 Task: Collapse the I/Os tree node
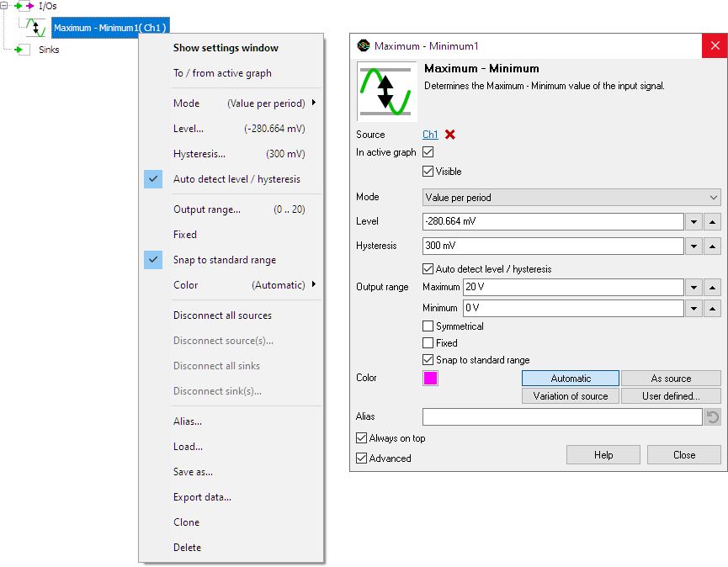tap(3, 6)
